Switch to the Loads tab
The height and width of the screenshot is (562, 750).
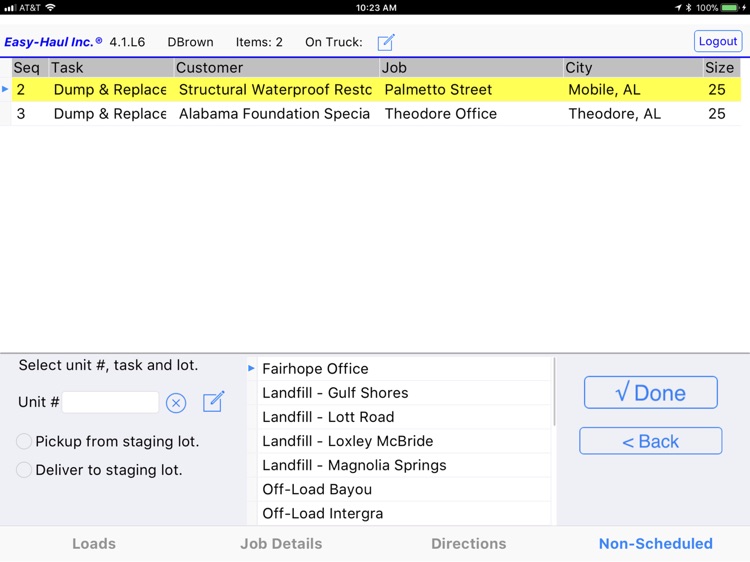click(94, 544)
